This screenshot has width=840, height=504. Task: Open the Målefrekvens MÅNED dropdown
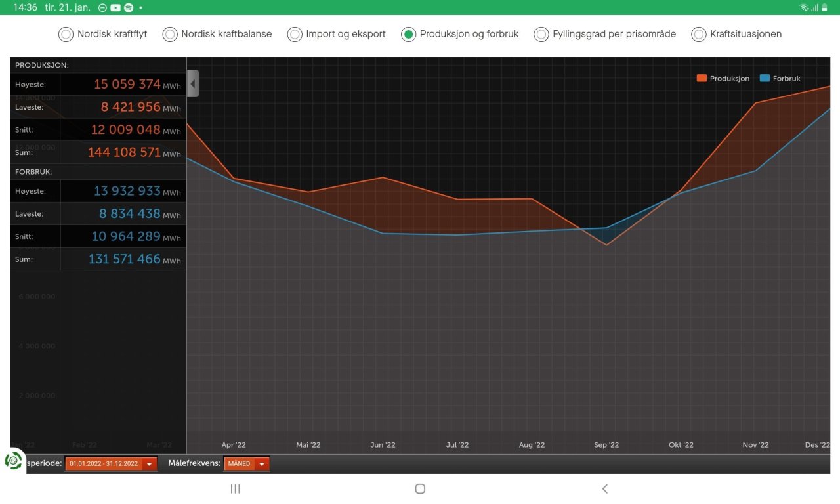[247, 464]
